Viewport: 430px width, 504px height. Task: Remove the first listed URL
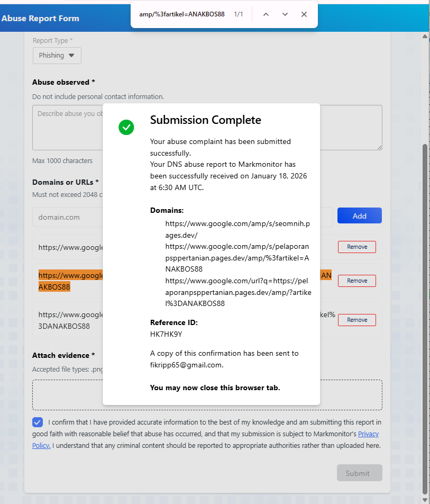356,247
